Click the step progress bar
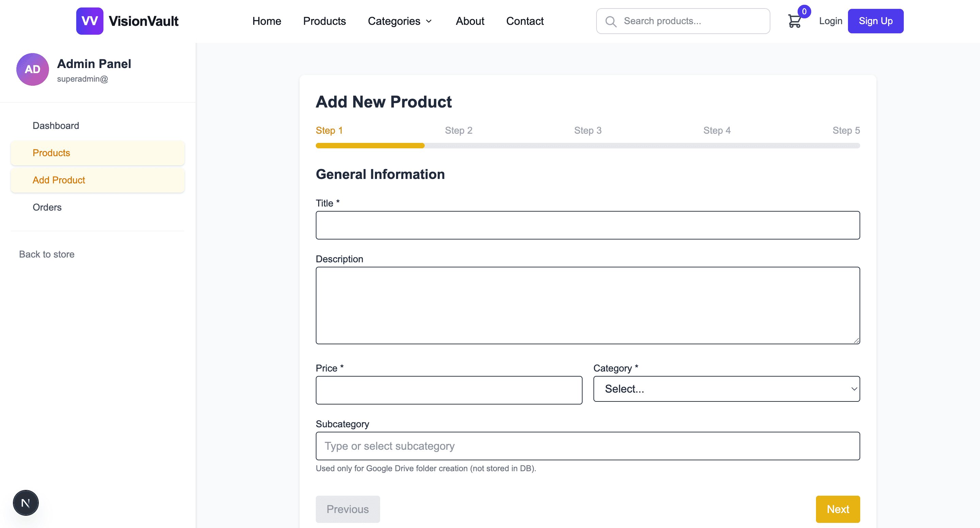The height and width of the screenshot is (528, 980). pos(587,146)
